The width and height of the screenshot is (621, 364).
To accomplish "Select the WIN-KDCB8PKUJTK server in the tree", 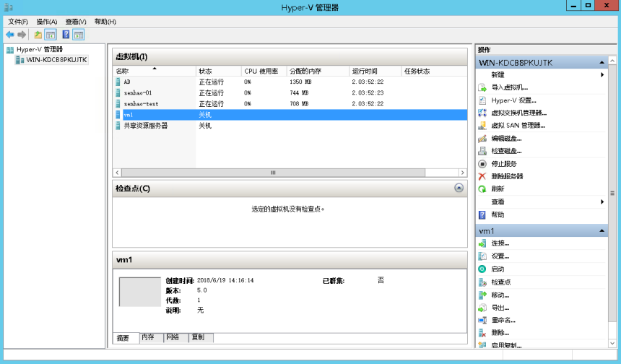I will [x=51, y=60].
